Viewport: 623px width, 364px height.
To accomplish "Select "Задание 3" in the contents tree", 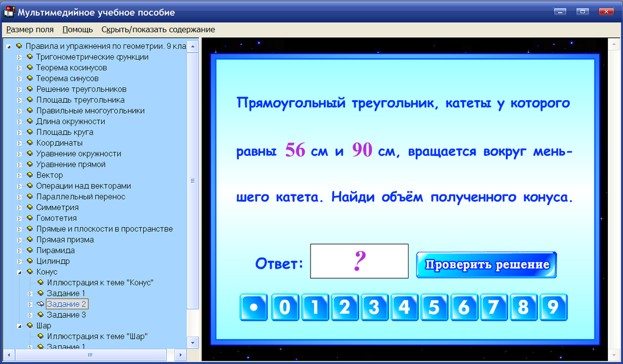I will 67,314.
